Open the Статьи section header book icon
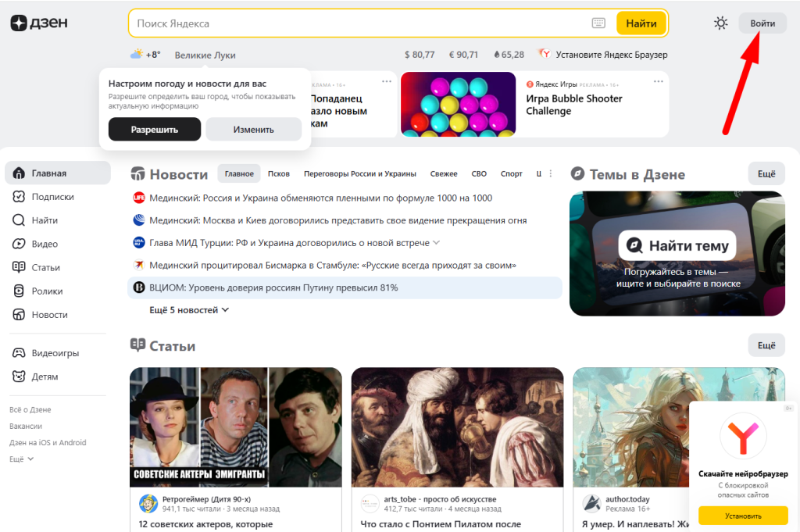800x532 pixels. click(137, 345)
